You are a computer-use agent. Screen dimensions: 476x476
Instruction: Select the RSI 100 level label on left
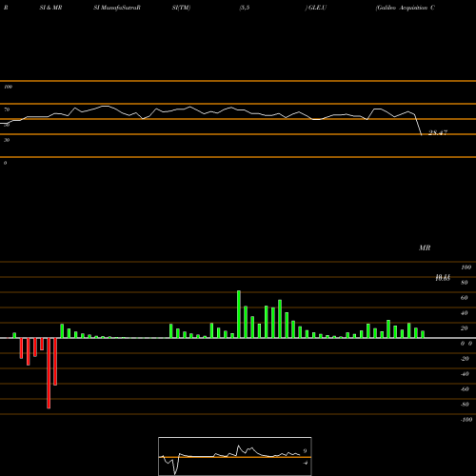click(8, 87)
